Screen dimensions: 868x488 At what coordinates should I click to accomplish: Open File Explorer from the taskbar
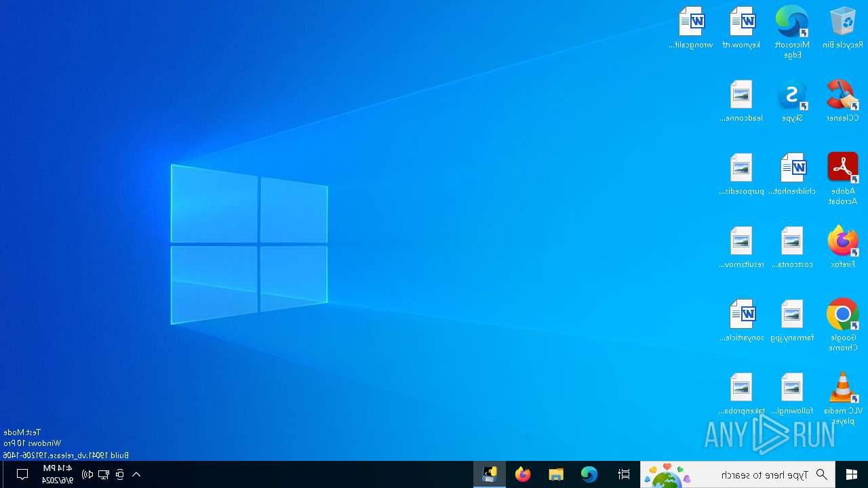pos(556,474)
